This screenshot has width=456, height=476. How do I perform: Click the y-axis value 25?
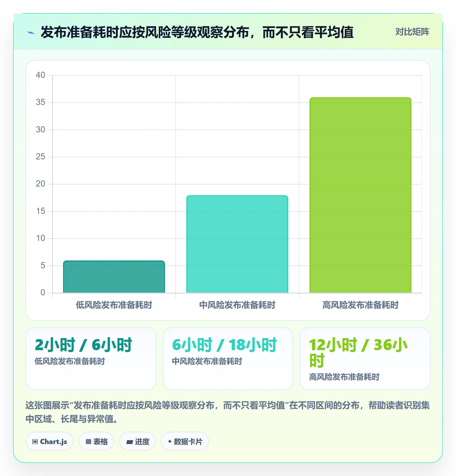[x=40, y=157]
